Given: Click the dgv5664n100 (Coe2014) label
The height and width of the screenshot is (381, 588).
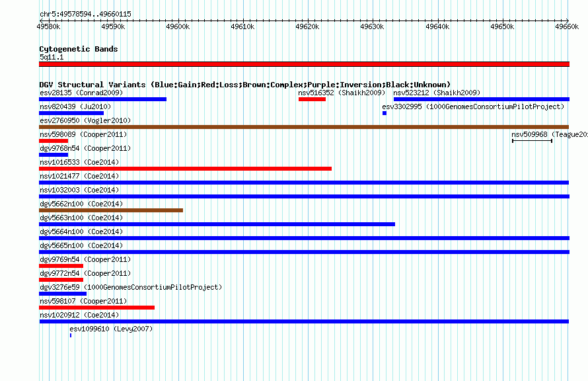Looking at the screenshot, I should (81, 232).
